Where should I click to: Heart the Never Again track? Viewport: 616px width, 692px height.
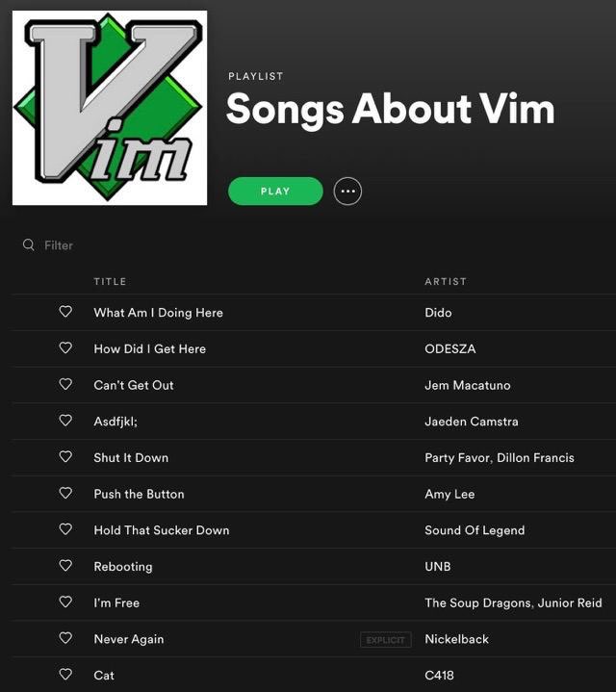(65, 638)
